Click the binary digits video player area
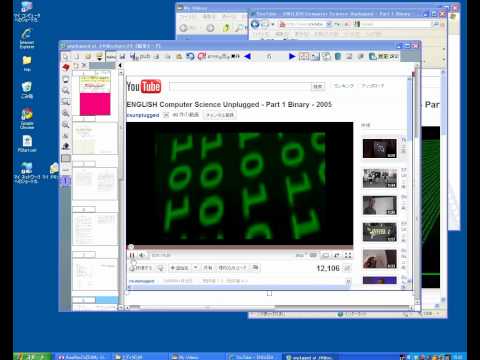This screenshot has width=480, height=360. [x=239, y=183]
